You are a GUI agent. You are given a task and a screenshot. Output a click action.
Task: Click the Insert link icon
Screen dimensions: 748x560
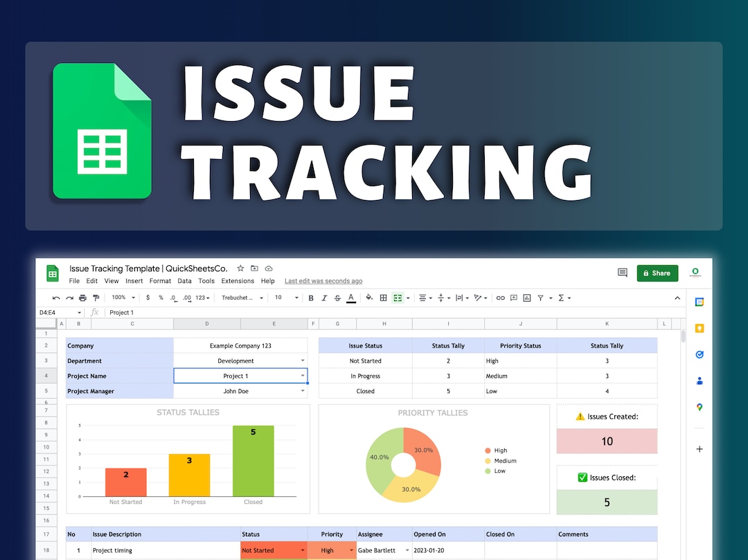coord(501,298)
